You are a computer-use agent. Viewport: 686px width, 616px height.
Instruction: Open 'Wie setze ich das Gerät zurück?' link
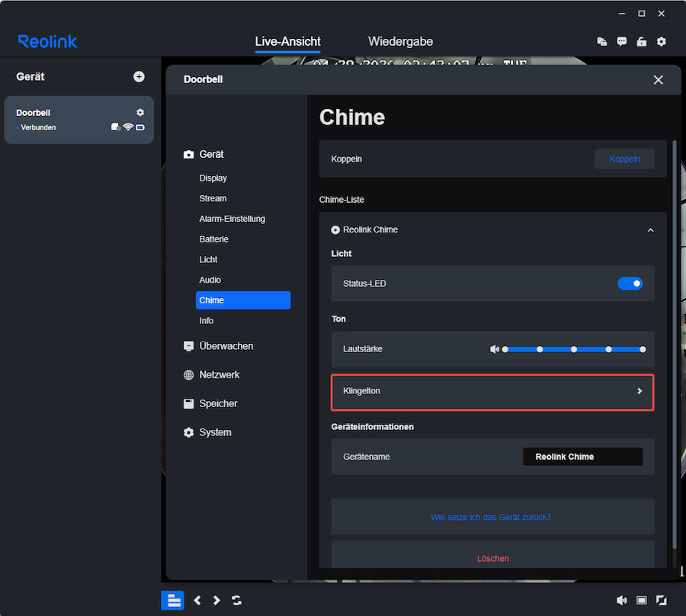(491, 517)
